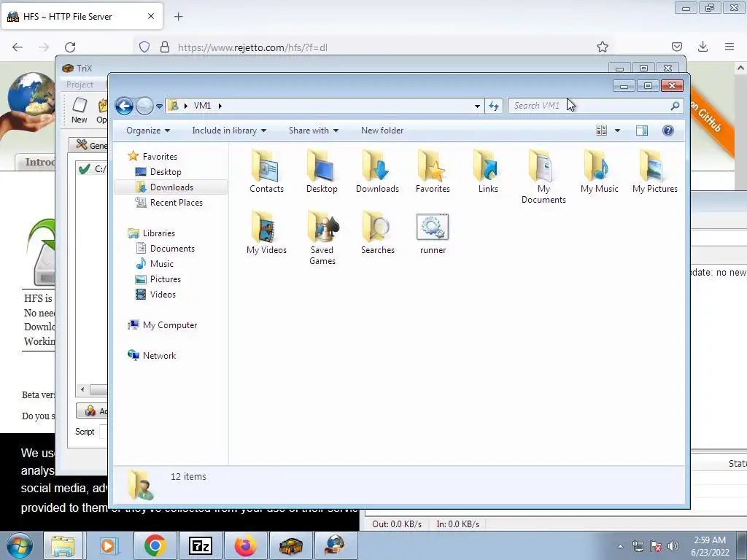Click volume speaker icon in system tray
Screen dimensions: 747x560
(x=673, y=546)
